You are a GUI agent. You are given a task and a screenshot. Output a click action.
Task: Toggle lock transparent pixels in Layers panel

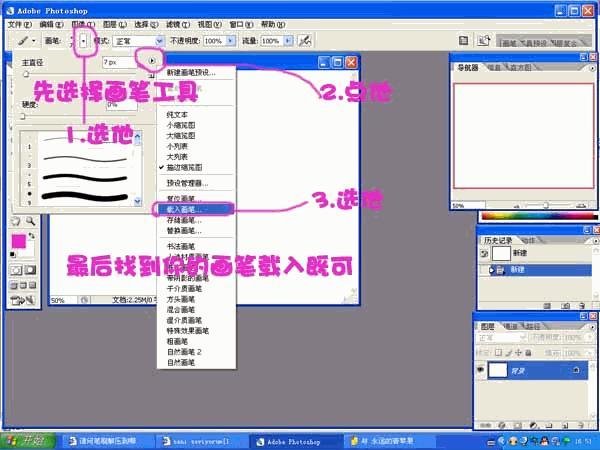click(499, 352)
